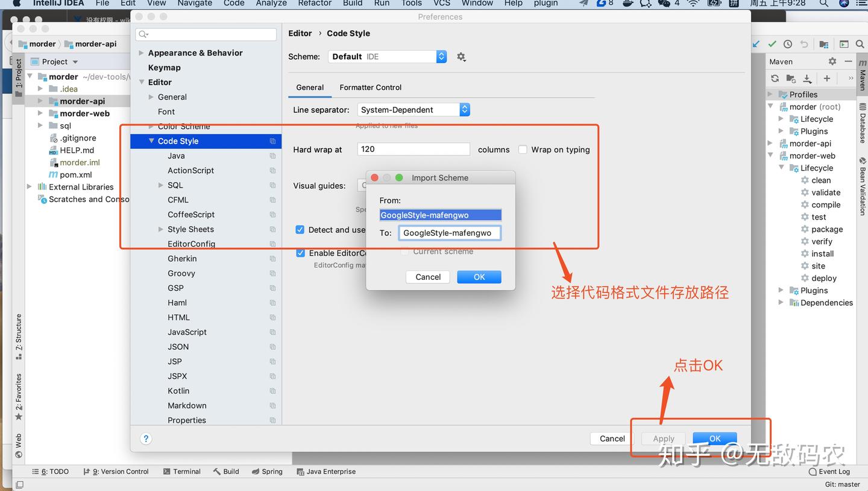
Task: Switch to Formatter Control tab
Action: click(371, 87)
